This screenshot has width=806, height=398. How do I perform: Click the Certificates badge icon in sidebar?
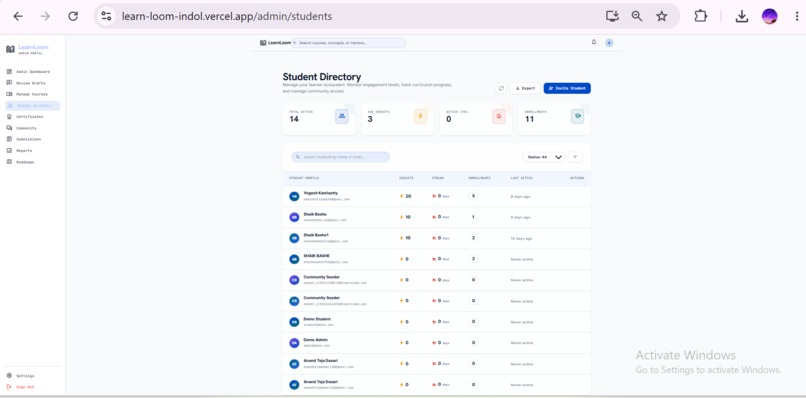[9, 117]
